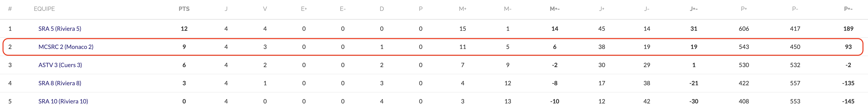Image resolution: width=868 pixels, height=111 pixels.
Task: Click the EQUIPE column header
Action: click(44, 9)
